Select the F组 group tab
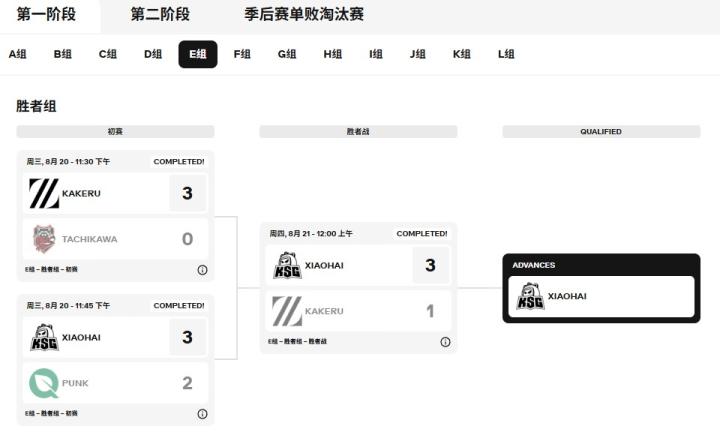 pyautogui.click(x=242, y=54)
